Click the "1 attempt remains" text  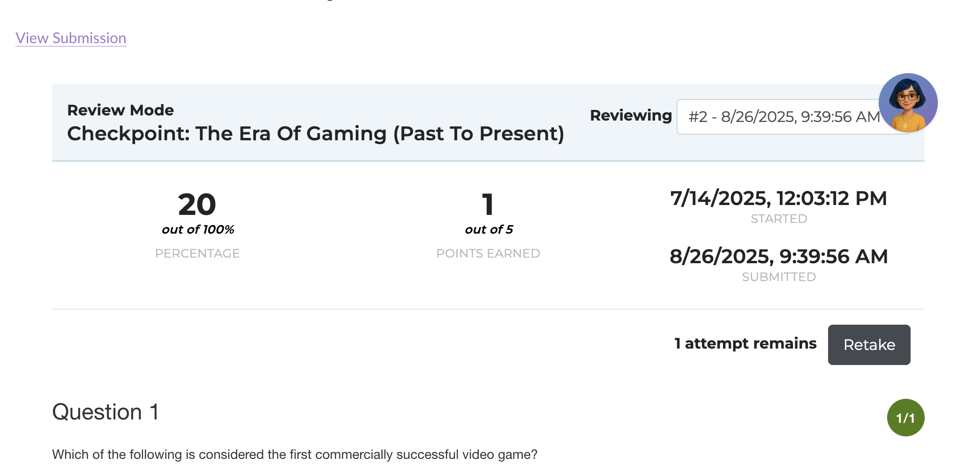pyautogui.click(x=745, y=343)
